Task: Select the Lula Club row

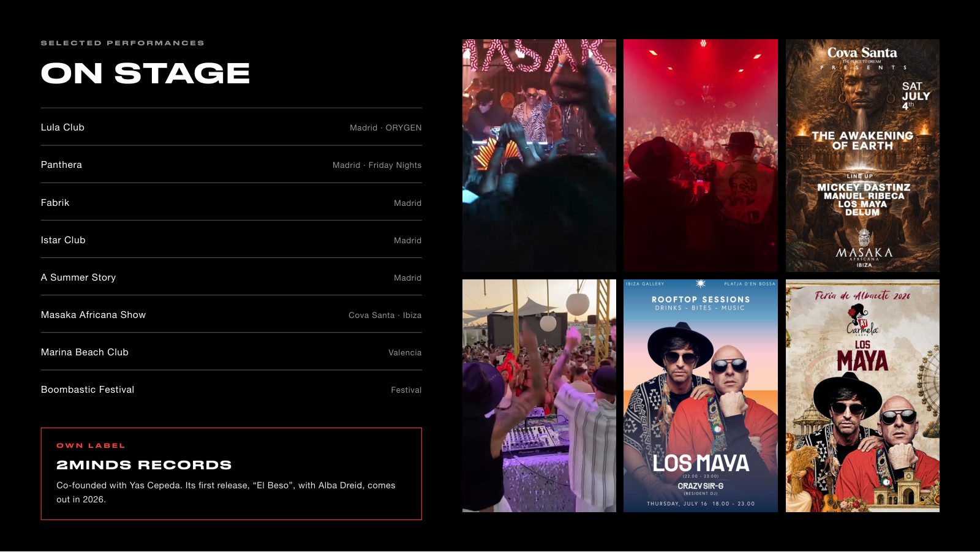Action: coord(231,127)
